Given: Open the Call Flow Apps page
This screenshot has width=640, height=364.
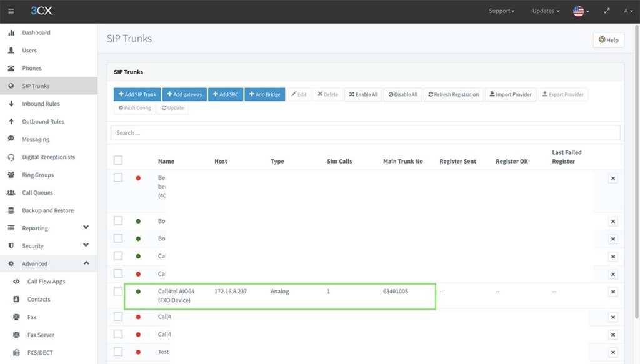Looking at the screenshot, I should tap(47, 281).
